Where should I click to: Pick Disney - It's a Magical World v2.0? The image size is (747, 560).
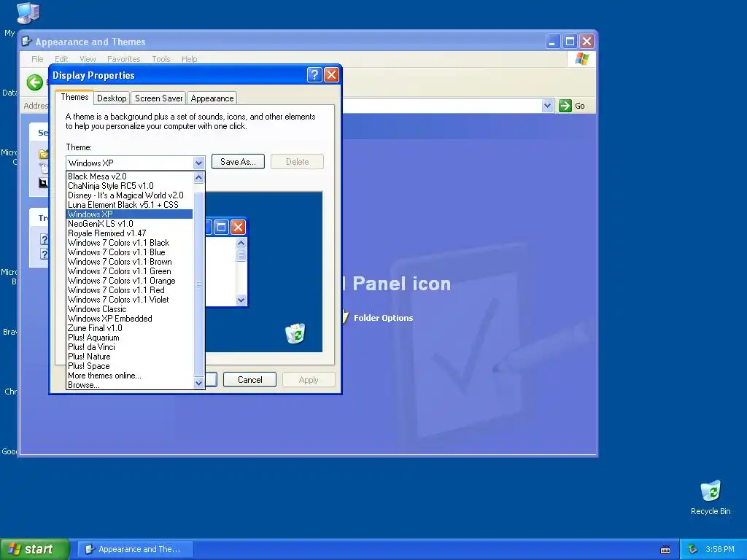[130, 195]
